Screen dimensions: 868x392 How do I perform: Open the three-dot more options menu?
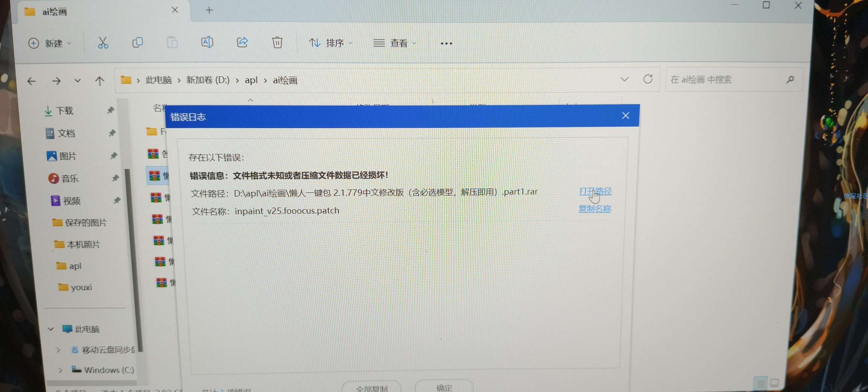click(446, 43)
